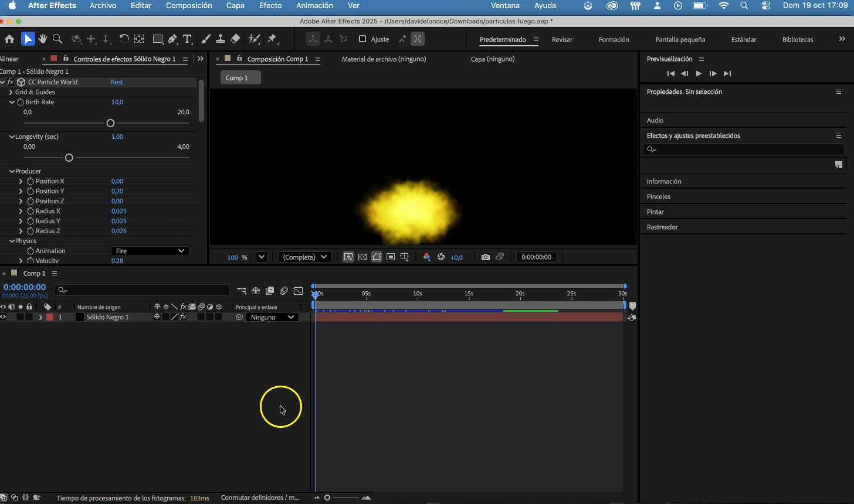Click the Birth Rate slider handle

(x=110, y=123)
